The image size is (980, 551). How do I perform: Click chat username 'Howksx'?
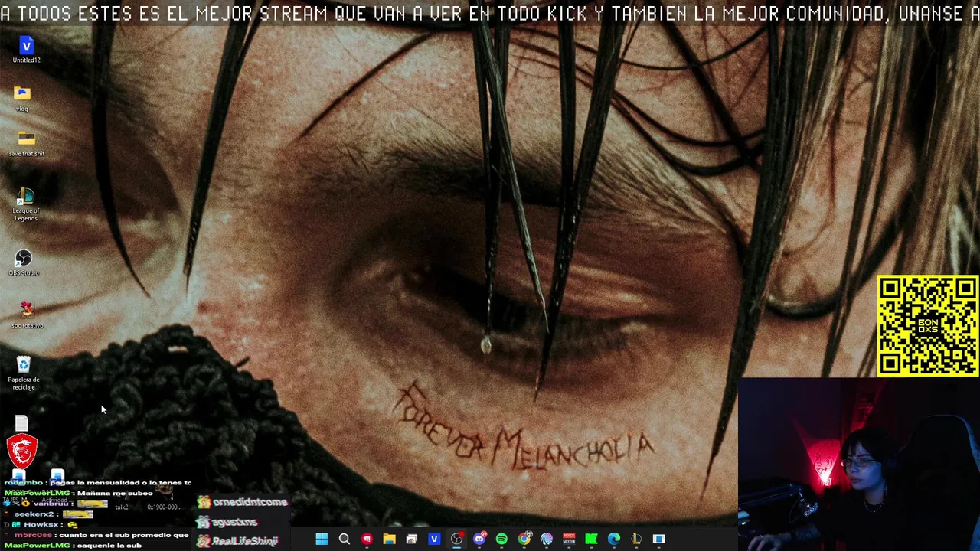tap(41, 525)
